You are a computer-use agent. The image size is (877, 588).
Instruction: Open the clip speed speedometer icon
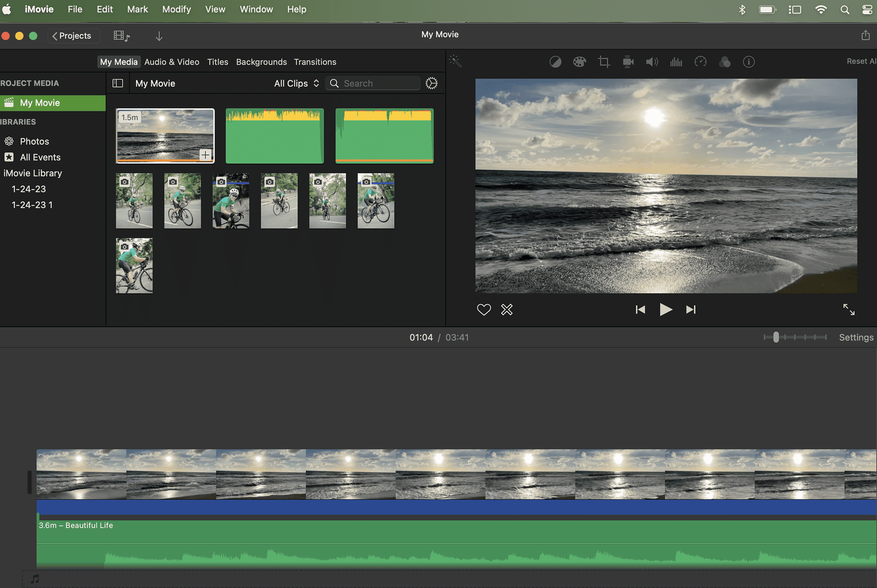click(700, 62)
